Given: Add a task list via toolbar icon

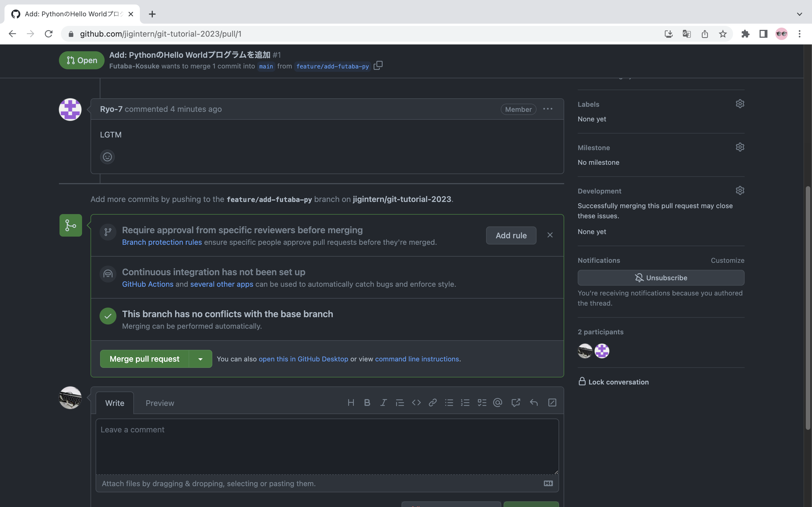Looking at the screenshot, I should click(482, 403).
